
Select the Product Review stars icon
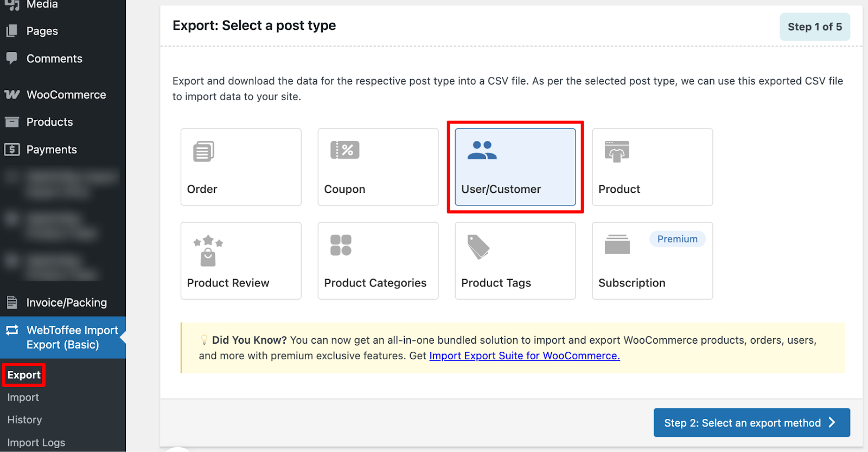point(208,250)
